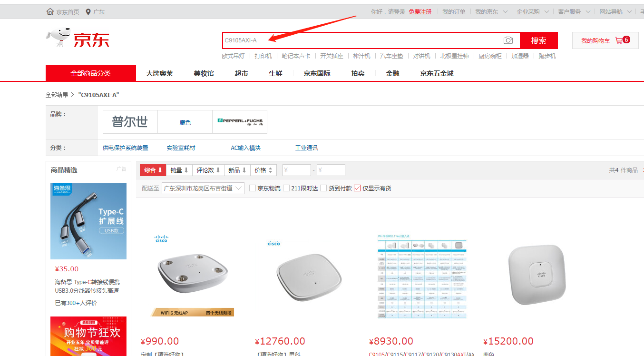Click the JD home house icon

pos(50,11)
